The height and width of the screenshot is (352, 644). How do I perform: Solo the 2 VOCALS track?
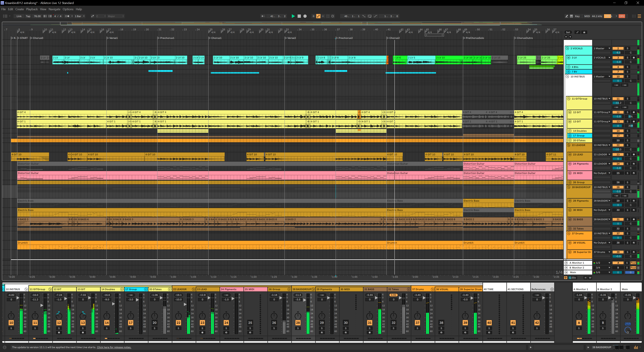coord(628,48)
